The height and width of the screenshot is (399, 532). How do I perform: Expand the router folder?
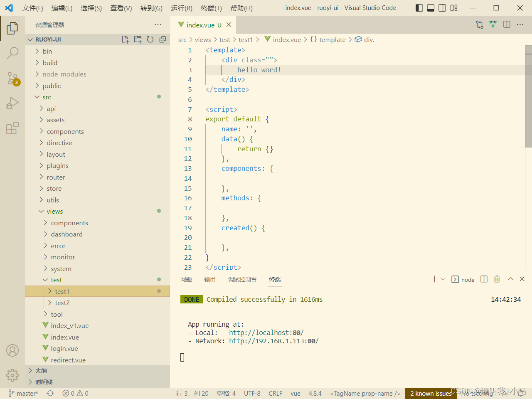pyautogui.click(x=97, y=177)
